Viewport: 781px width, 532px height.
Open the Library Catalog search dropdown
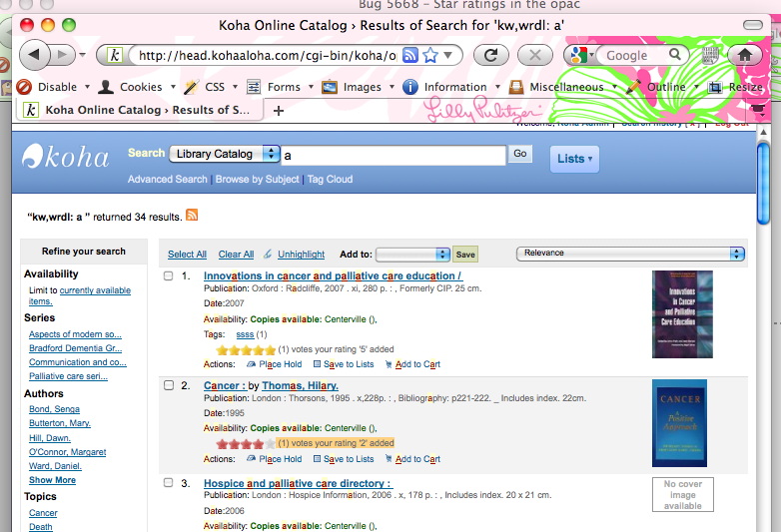tap(225, 154)
